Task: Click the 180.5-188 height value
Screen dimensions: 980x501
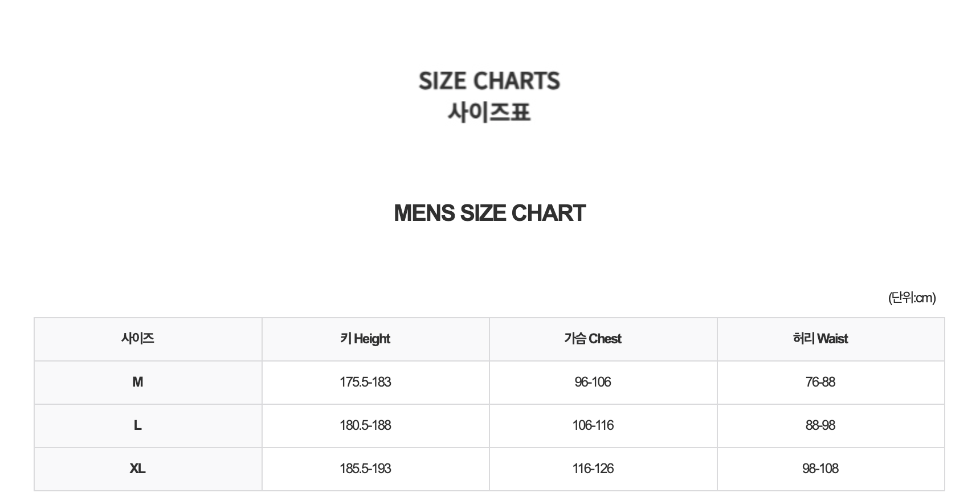Action: (365, 425)
